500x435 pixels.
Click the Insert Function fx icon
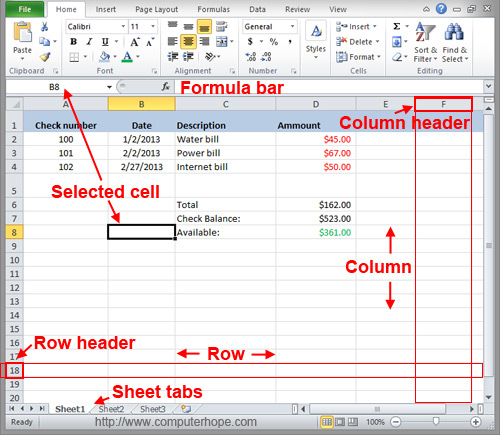[x=166, y=87]
